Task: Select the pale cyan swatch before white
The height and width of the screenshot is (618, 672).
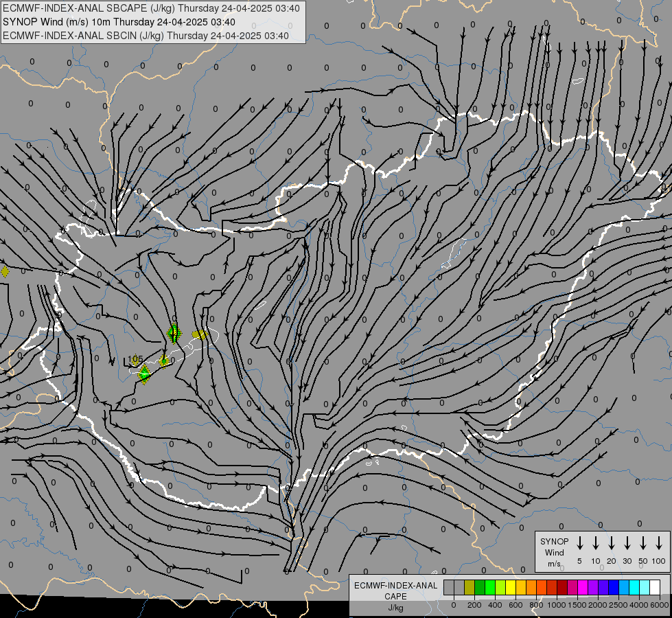Action: point(644,587)
